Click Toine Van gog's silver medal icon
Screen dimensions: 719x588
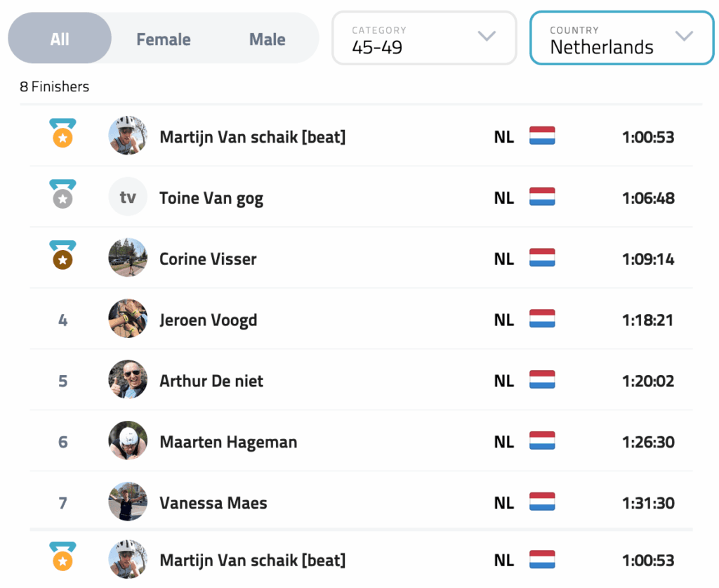pyautogui.click(x=62, y=195)
